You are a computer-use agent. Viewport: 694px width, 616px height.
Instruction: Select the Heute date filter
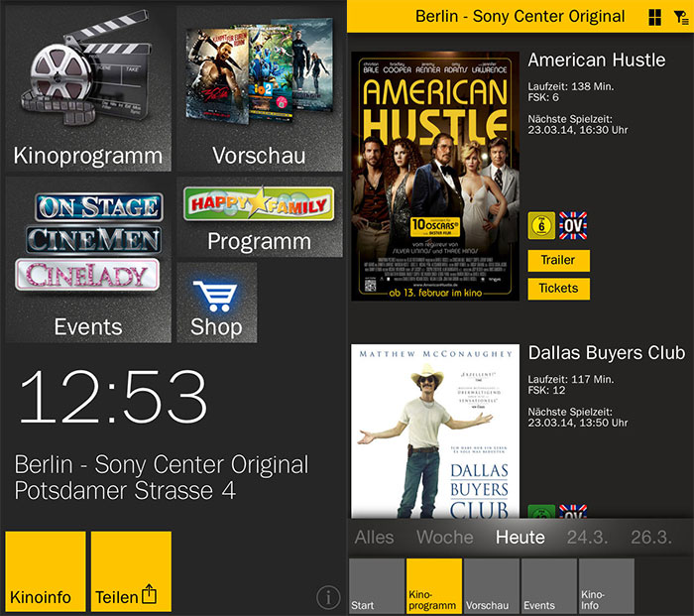click(x=520, y=538)
